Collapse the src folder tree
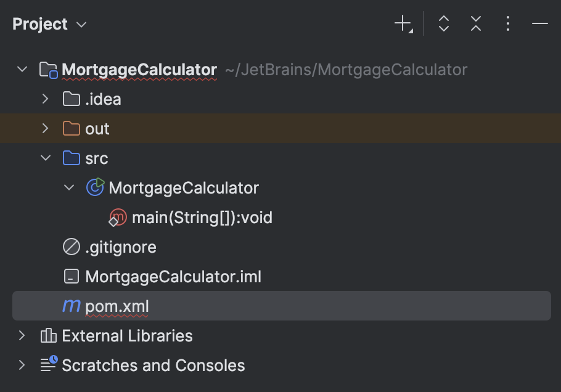This screenshot has height=392, width=561. 44,158
